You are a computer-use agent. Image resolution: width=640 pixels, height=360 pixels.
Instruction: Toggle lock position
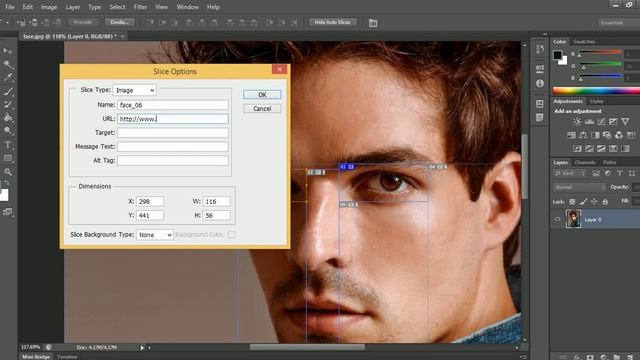pyautogui.click(x=594, y=202)
